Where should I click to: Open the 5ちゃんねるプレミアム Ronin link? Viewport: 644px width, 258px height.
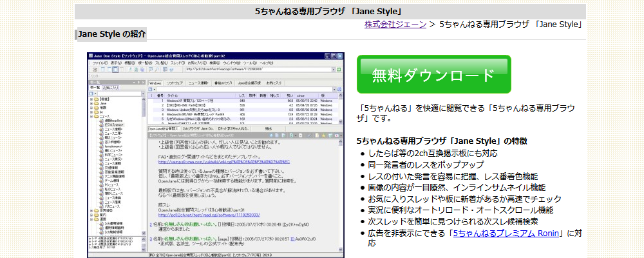pos(506,233)
